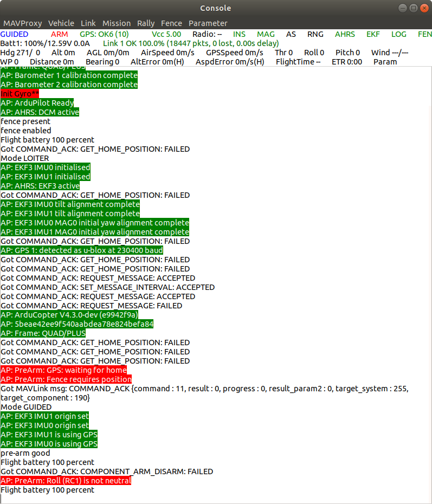This screenshot has height=504, width=432.
Task: Click the Hdg 271/ 0 readout
Action: coord(20,53)
